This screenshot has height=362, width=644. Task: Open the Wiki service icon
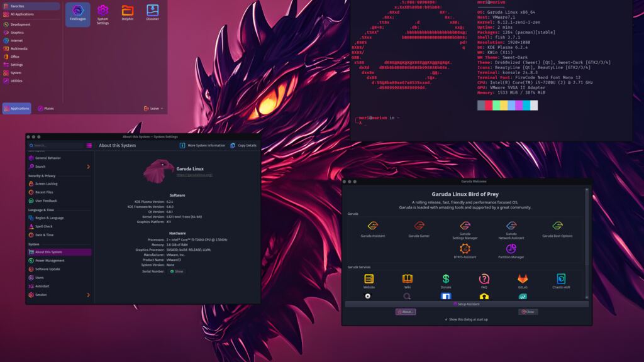tap(408, 281)
